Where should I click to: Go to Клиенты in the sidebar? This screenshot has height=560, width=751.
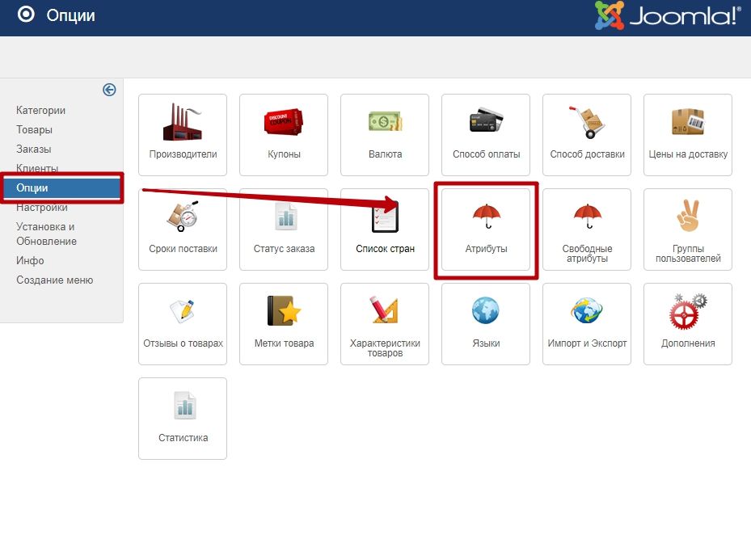click(x=37, y=168)
